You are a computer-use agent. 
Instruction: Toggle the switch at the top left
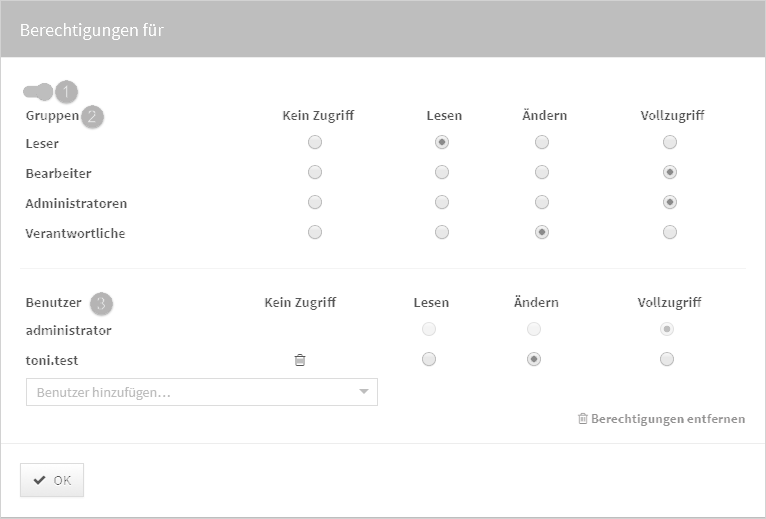pos(38,92)
